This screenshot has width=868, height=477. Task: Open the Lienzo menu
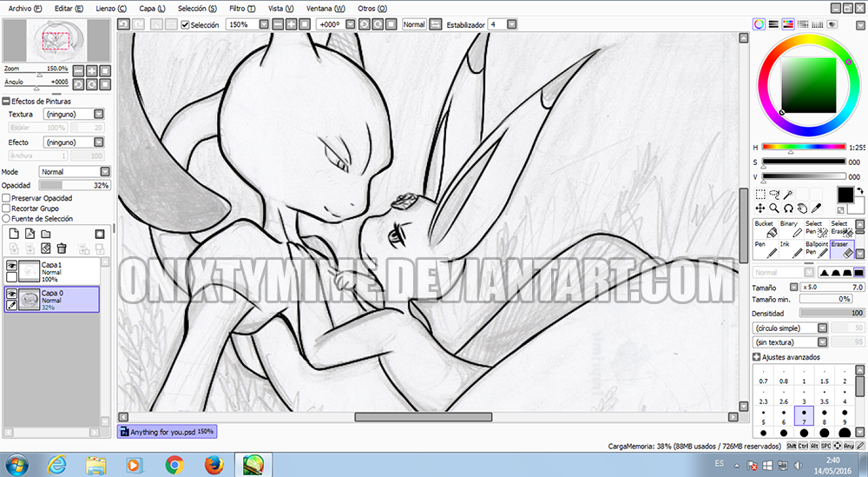pos(111,9)
